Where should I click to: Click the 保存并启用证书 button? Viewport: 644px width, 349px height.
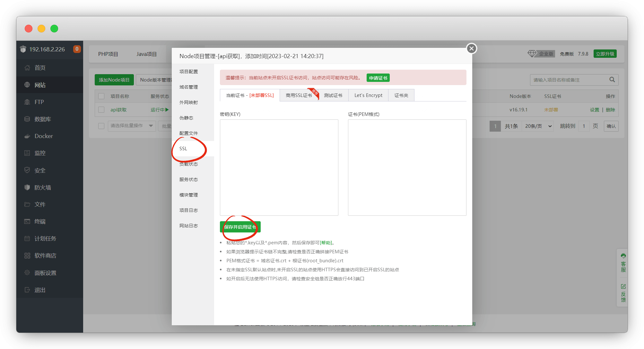coord(240,227)
